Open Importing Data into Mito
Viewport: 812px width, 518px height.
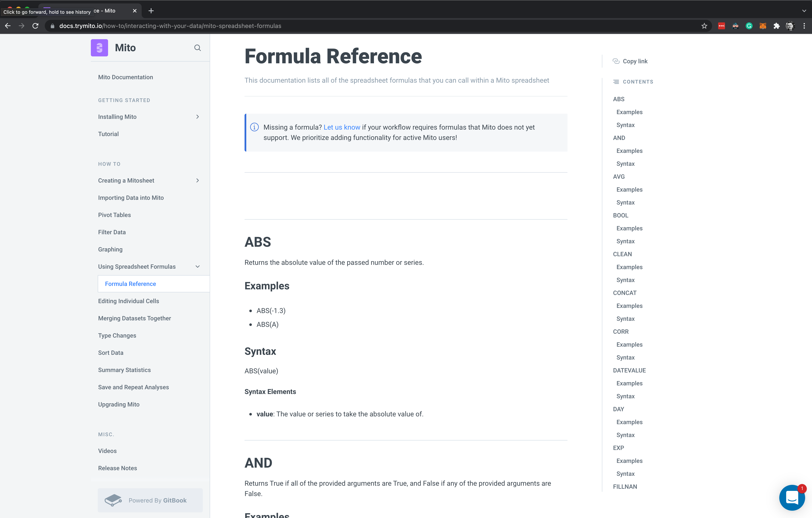[131, 198]
